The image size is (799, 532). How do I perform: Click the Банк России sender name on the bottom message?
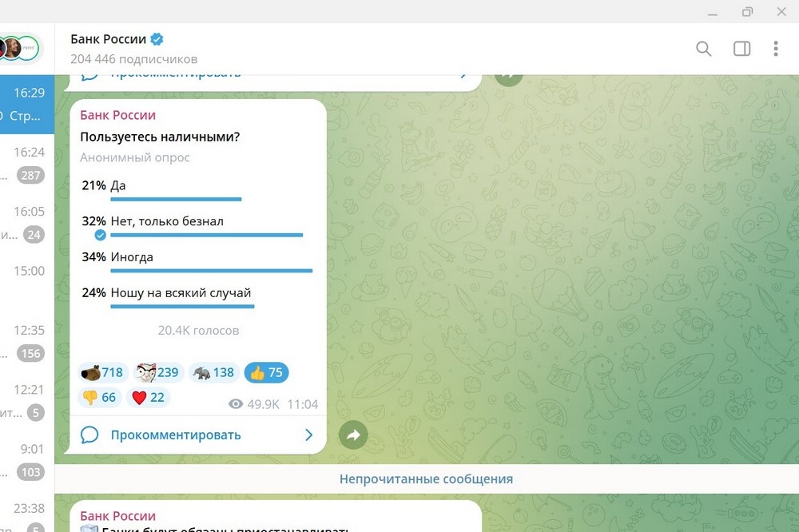tap(117, 516)
